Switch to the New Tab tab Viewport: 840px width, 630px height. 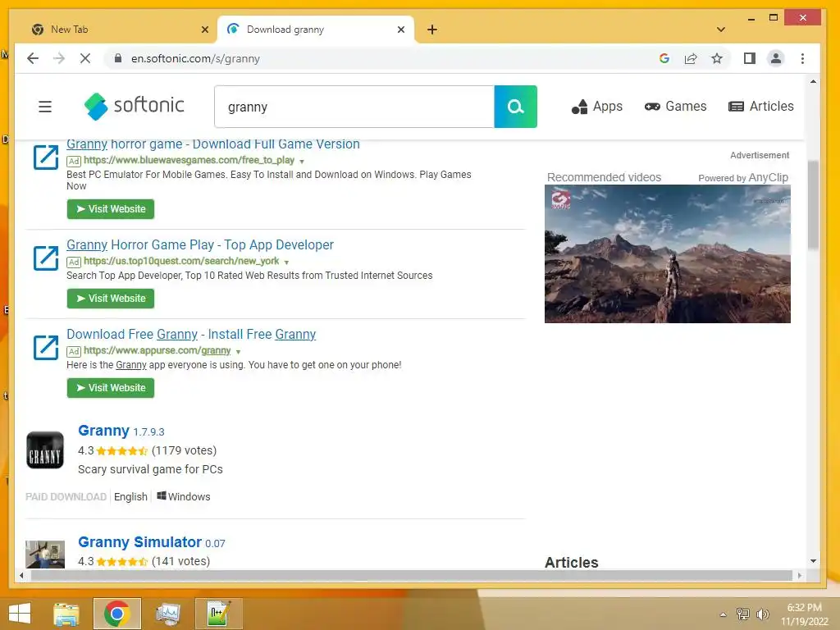click(x=120, y=30)
